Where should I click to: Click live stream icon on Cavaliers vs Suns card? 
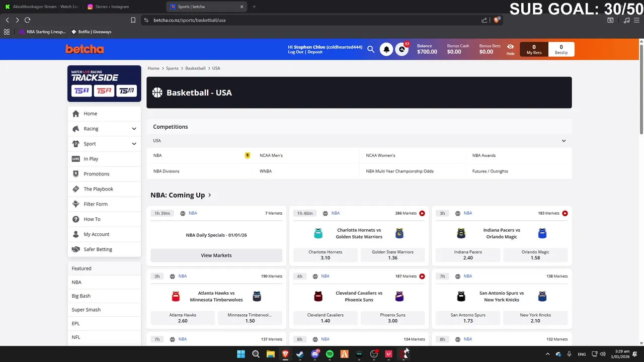(422, 276)
